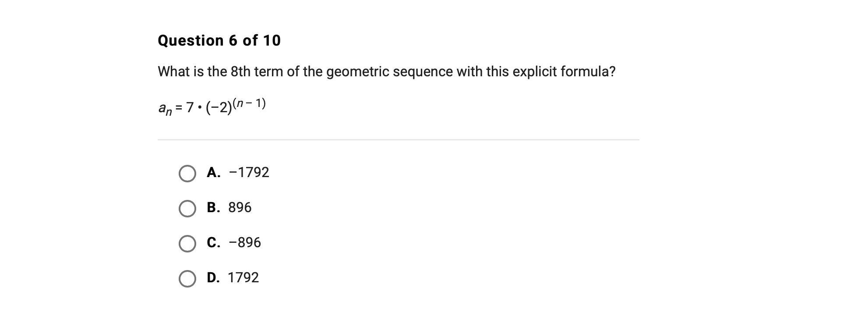Click the bold letter label "C."
The width and height of the screenshot is (868, 320).
coord(213,242)
